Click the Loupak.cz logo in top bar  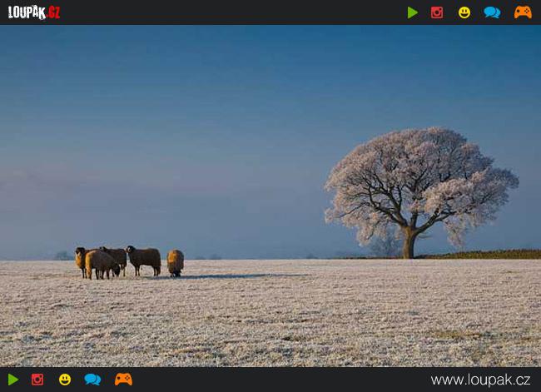click(34, 12)
